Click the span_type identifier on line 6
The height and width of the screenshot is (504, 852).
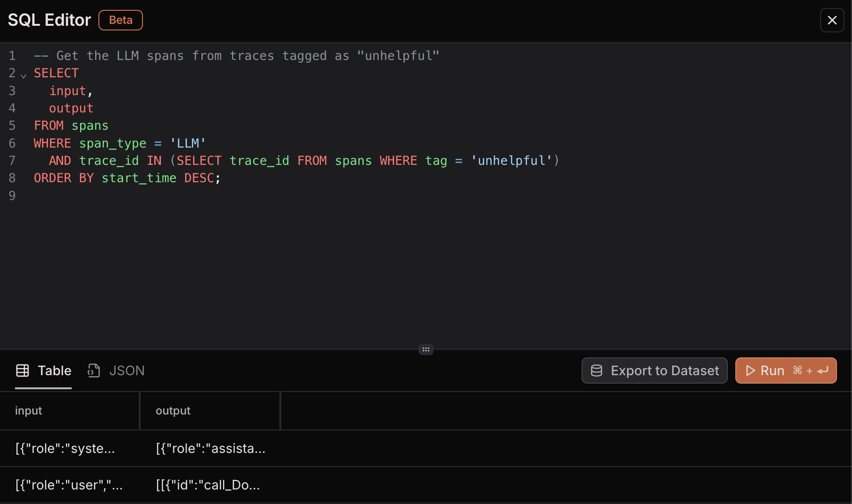coord(112,143)
